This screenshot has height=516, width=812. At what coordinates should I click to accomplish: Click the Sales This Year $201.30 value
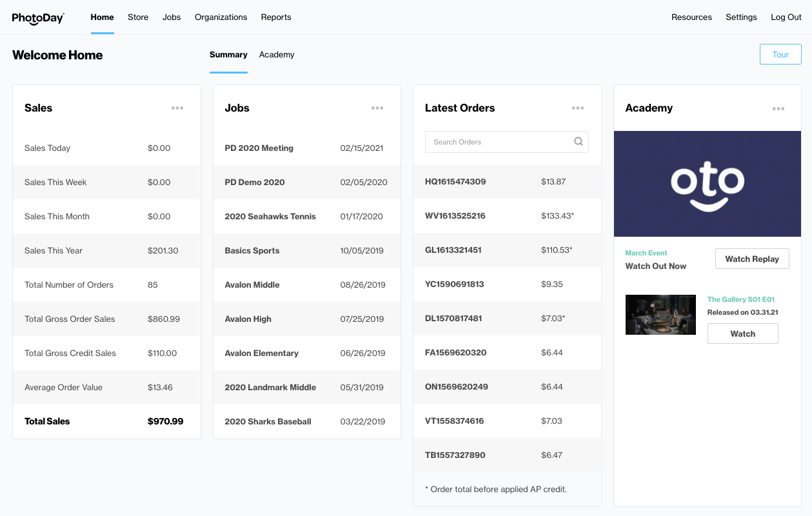tap(163, 250)
